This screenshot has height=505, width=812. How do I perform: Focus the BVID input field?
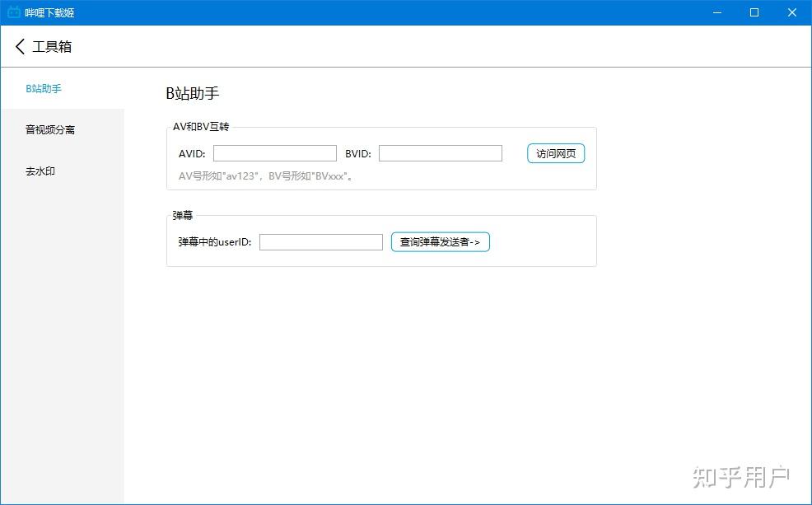point(441,153)
